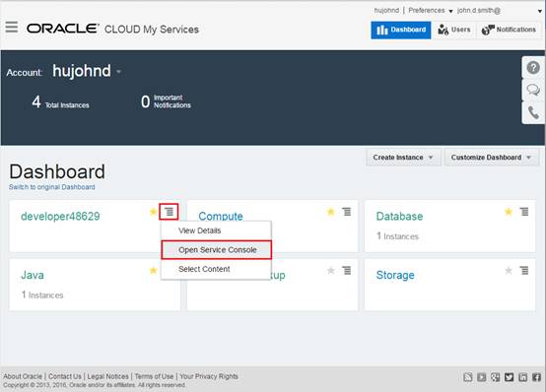The width and height of the screenshot is (546, 392).
Task: Open the Database tile action menu icon
Action: pos(524,212)
